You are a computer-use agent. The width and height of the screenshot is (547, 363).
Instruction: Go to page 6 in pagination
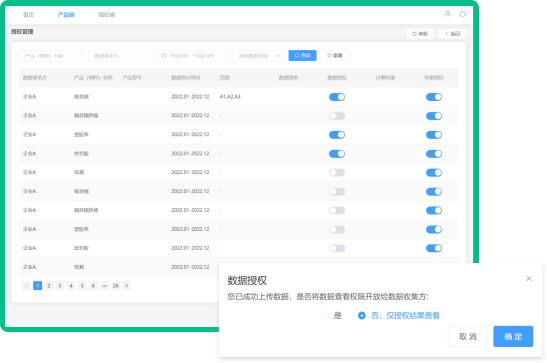pyautogui.click(x=93, y=286)
